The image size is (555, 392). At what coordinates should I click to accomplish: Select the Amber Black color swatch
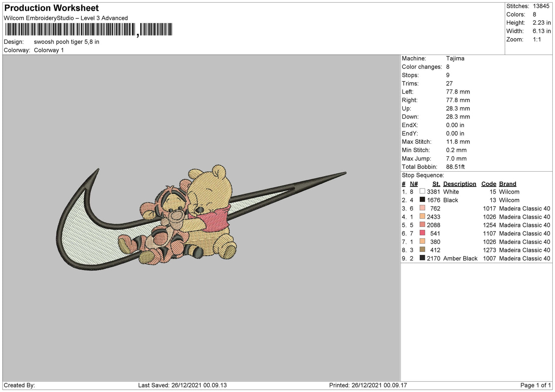[x=422, y=258]
